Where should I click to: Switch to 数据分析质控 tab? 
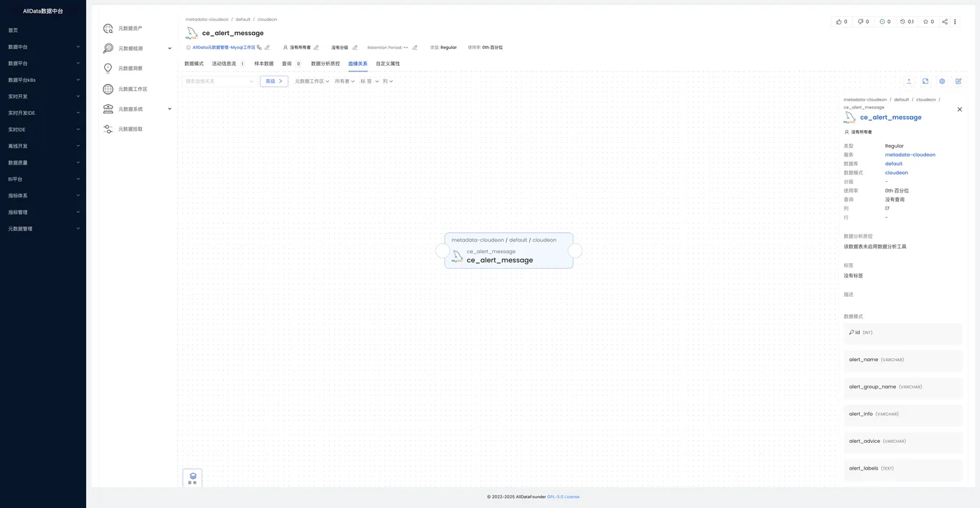(325, 64)
